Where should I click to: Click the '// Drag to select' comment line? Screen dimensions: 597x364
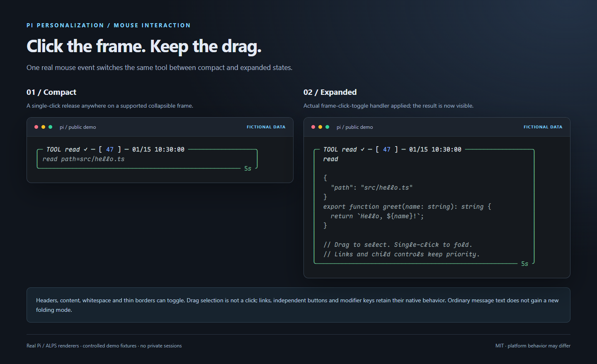click(x=398, y=245)
